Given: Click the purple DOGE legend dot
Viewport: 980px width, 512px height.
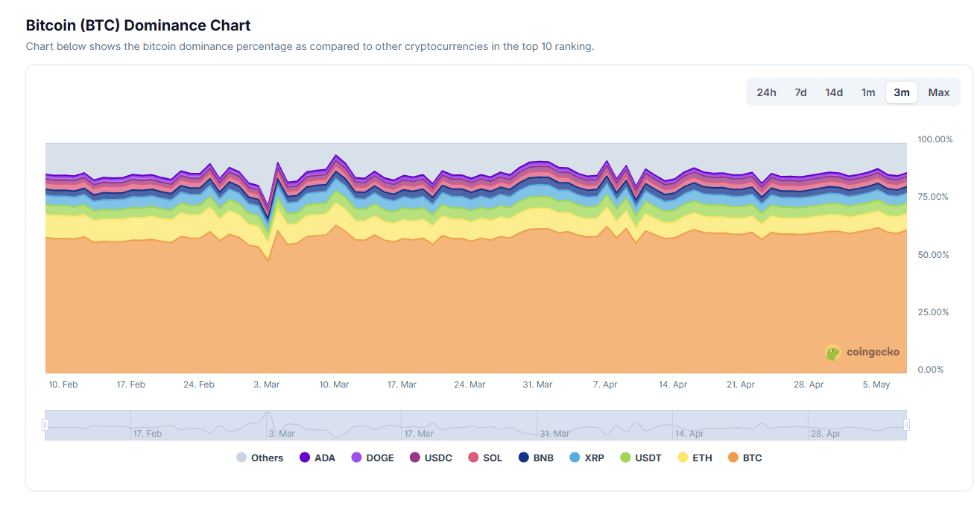Looking at the screenshot, I should (356, 457).
